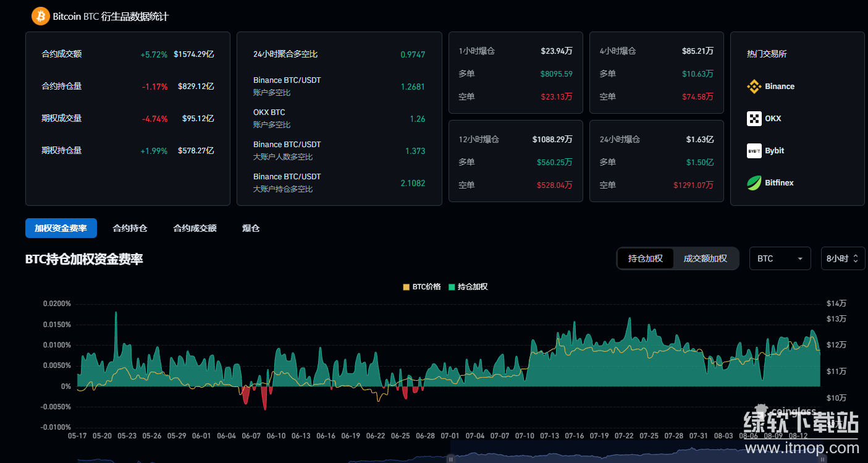868x463 pixels.
Task: Click the Binance exchange logo icon
Action: click(x=754, y=87)
